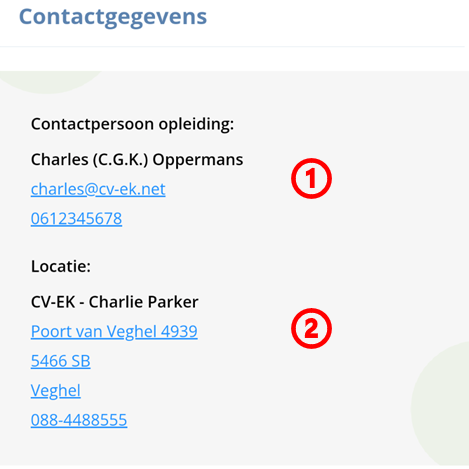469x469 pixels.
Task: Open email link charles@cv-ek.net
Action: tap(98, 189)
